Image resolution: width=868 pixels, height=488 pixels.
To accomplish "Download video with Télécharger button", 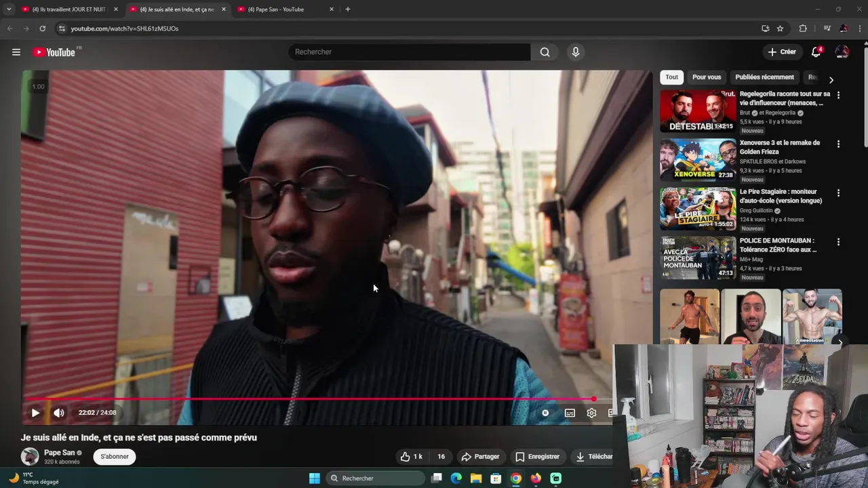I will 593,457.
